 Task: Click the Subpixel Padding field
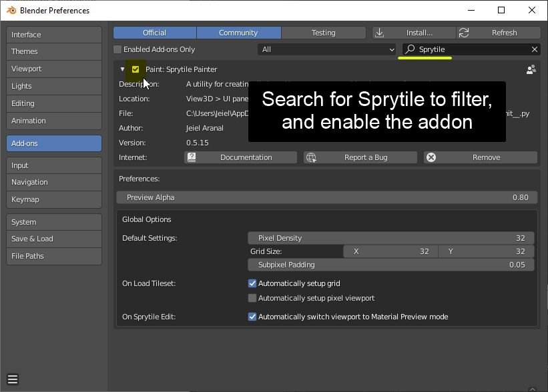[391, 265]
